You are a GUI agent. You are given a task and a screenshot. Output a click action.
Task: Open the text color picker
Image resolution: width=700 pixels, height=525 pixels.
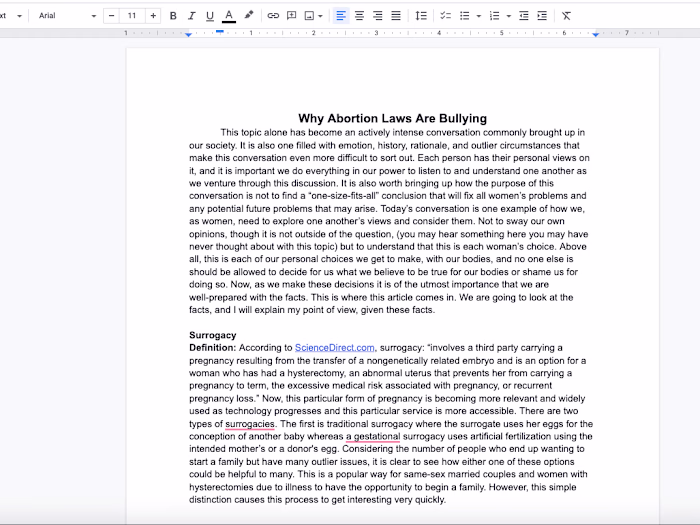[229, 16]
